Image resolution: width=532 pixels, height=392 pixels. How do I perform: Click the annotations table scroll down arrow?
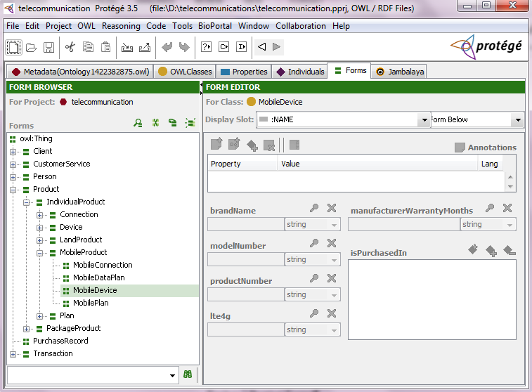[511, 187]
